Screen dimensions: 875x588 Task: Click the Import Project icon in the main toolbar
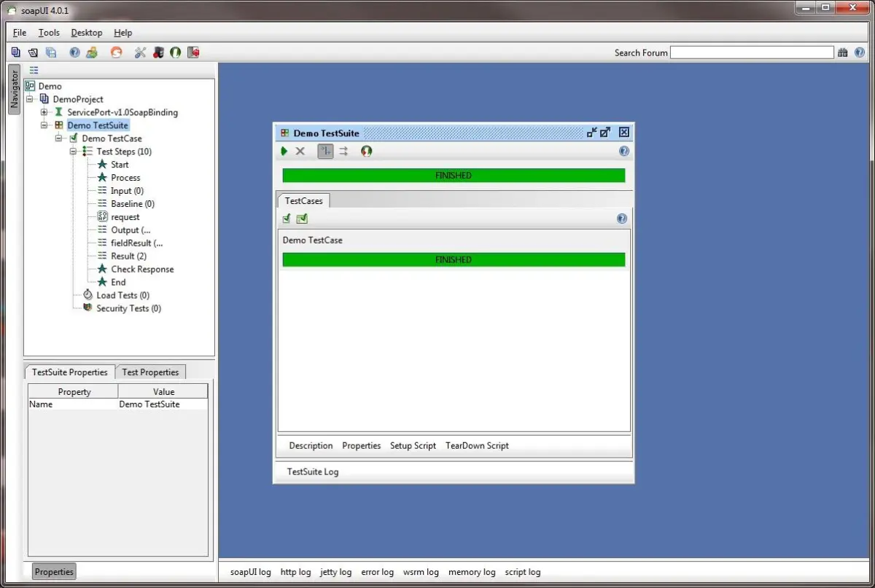[x=33, y=52]
